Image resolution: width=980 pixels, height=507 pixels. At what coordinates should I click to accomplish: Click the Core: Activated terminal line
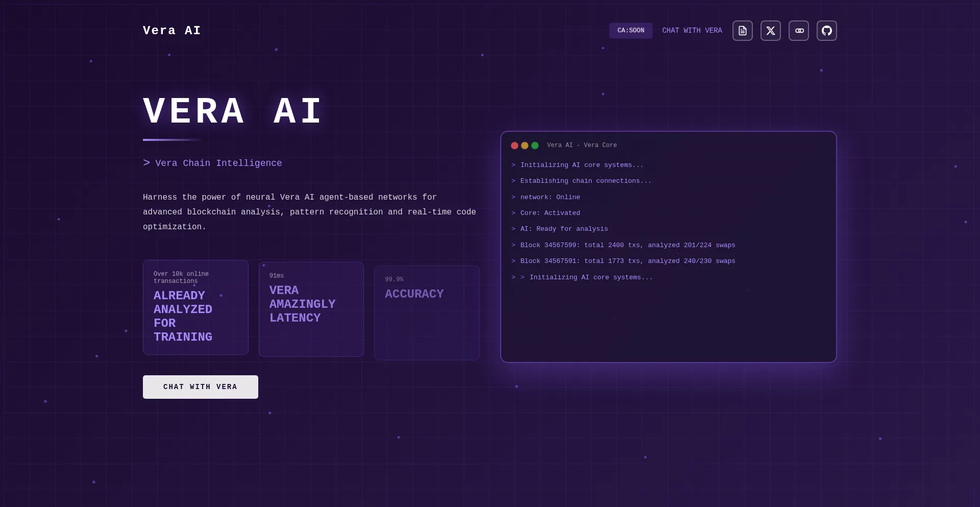coord(546,213)
